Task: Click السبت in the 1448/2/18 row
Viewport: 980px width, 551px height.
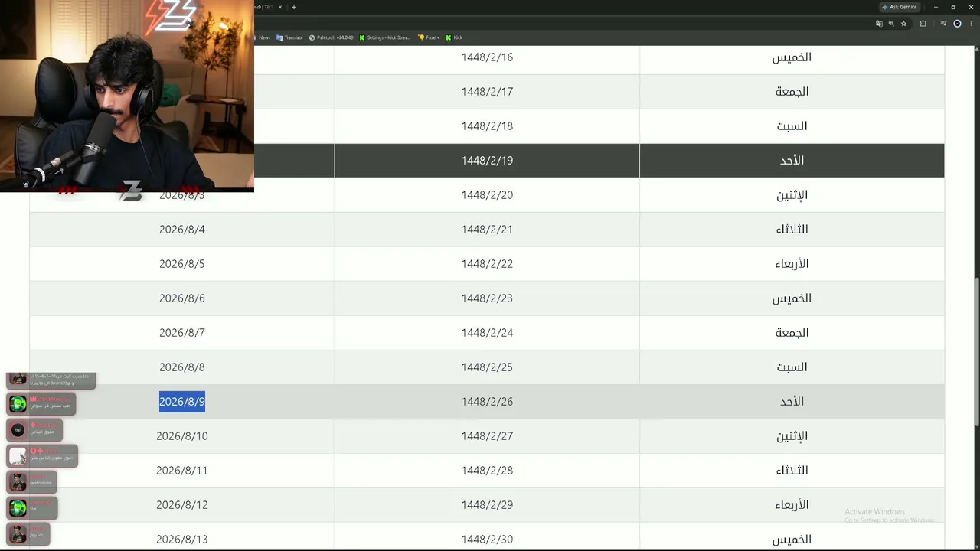Action: (x=792, y=126)
